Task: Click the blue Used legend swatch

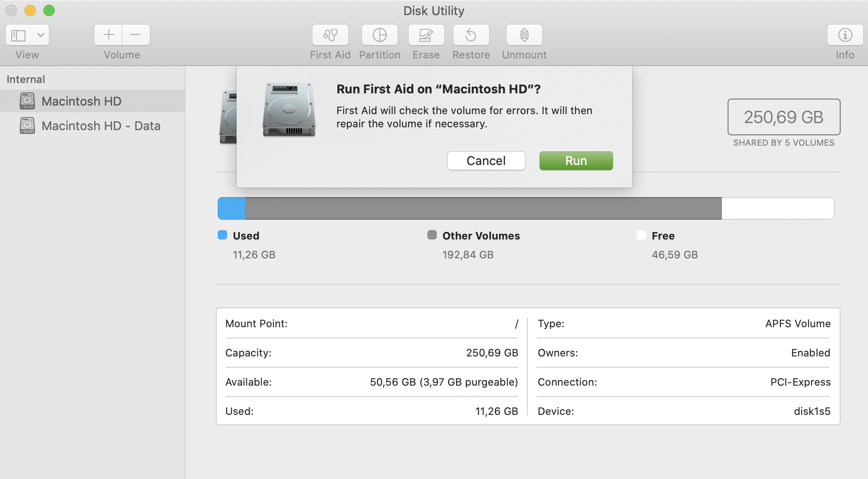Action: click(222, 235)
